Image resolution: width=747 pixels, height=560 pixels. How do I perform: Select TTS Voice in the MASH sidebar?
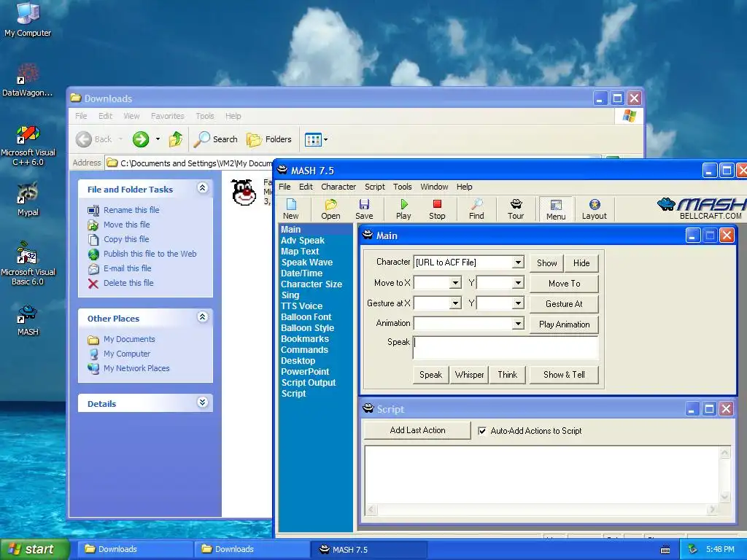(x=301, y=306)
